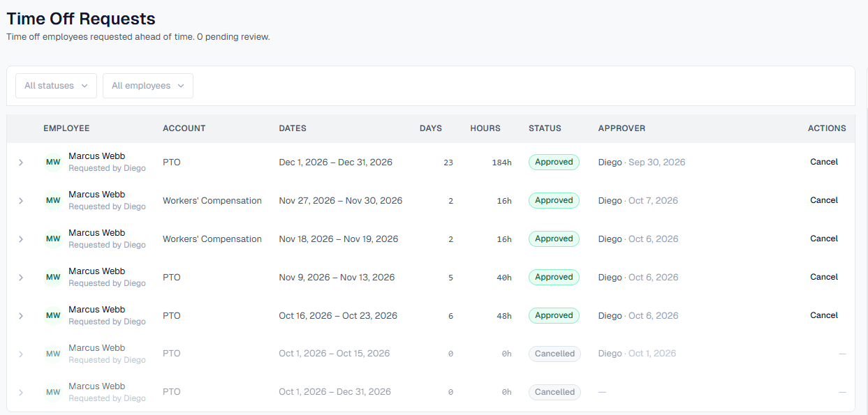This screenshot has width=868, height=415.
Task: Click the EMPLOYEE column header
Action: [x=66, y=128]
